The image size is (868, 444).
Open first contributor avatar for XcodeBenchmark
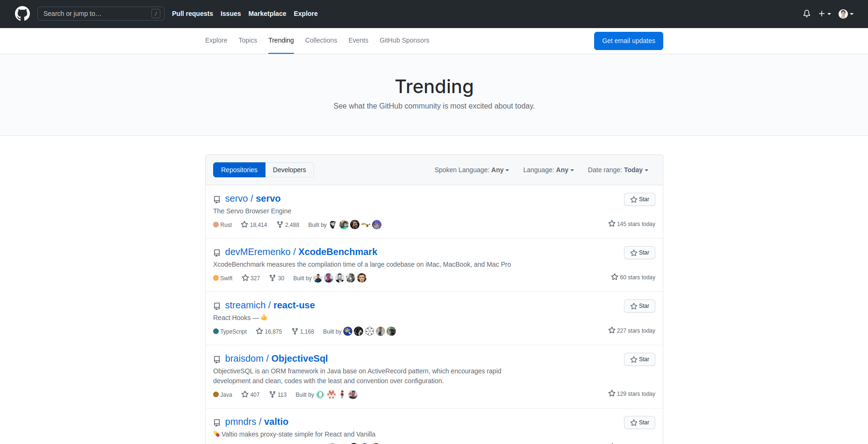(x=318, y=278)
